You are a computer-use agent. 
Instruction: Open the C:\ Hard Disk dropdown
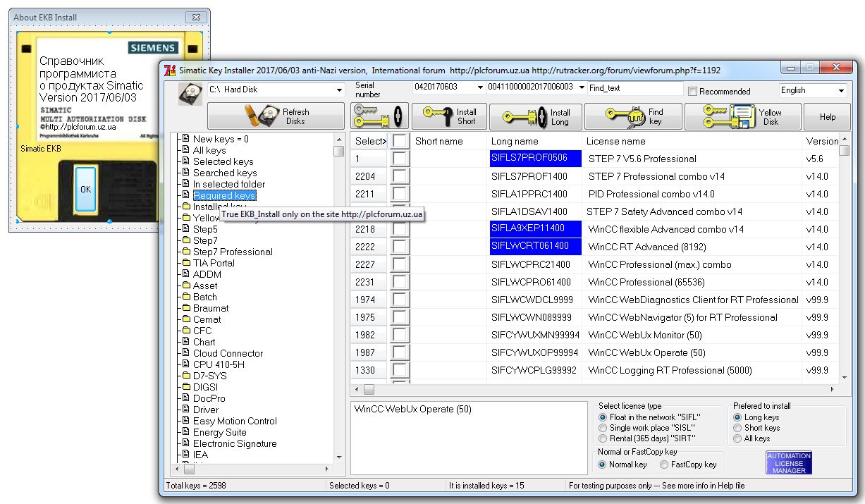click(340, 90)
